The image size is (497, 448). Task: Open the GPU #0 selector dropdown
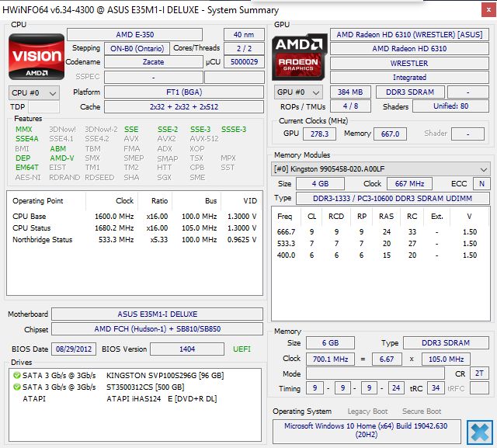coord(298,92)
